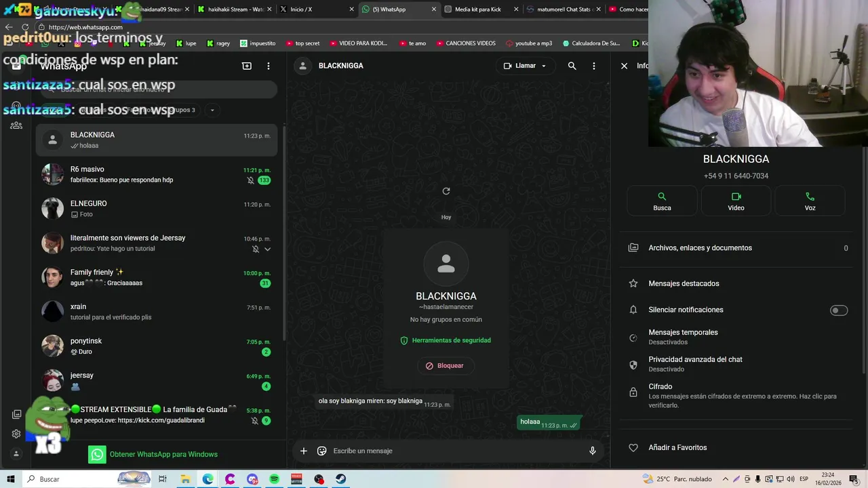The height and width of the screenshot is (488, 868).
Task: Click Obtener WhatsApp para Windows
Action: pyautogui.click(x=153, y=454)
